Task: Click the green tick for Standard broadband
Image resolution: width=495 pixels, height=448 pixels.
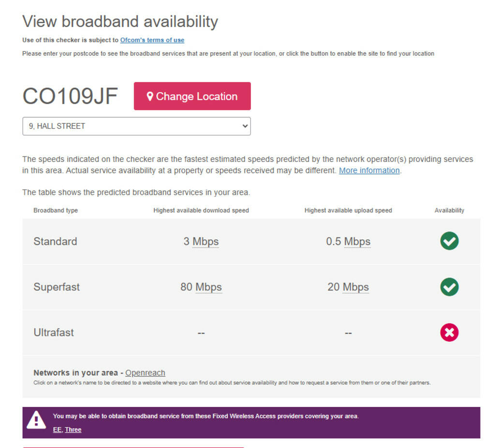Action: pos(449,241)
